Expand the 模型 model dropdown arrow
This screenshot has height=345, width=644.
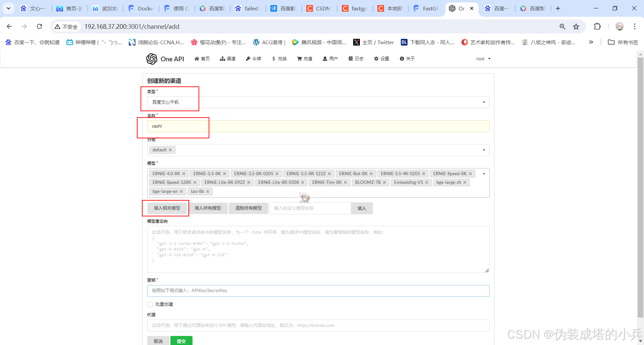[484, 174]
